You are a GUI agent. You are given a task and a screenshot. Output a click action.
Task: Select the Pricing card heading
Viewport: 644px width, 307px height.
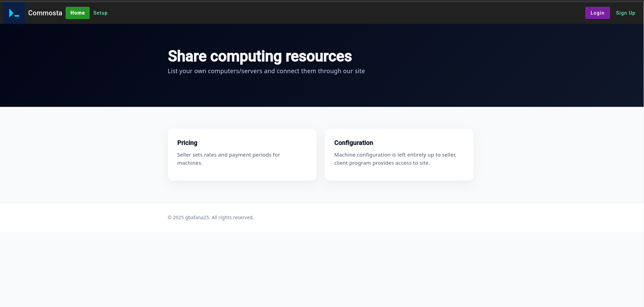(x=187, y=143)
